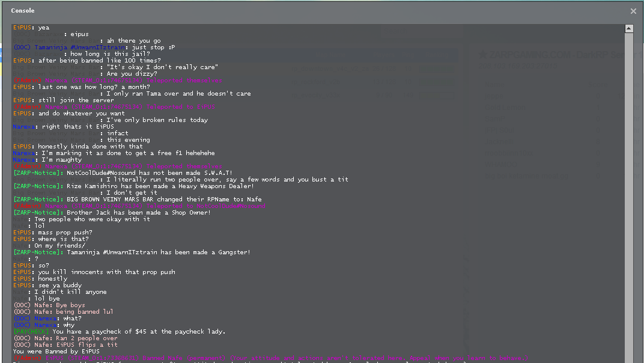
Task: Select line 'I literally run two people over'
Action: 181,179
